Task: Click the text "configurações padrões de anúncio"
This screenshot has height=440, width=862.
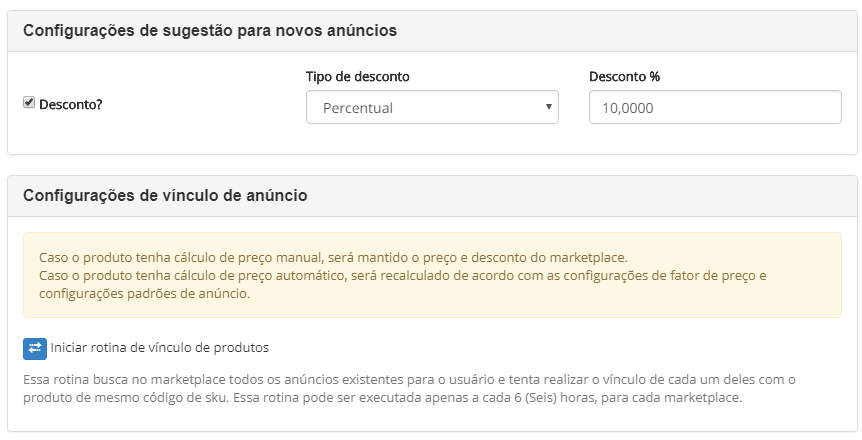Action: tap(145, 294)
